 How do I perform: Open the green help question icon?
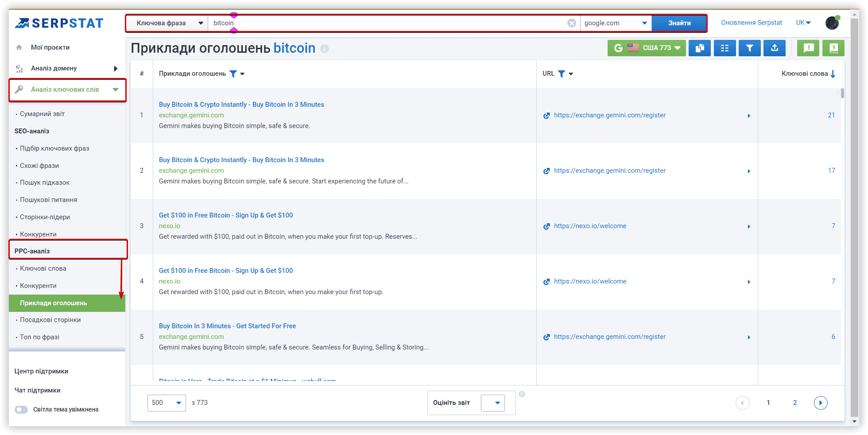833,48
